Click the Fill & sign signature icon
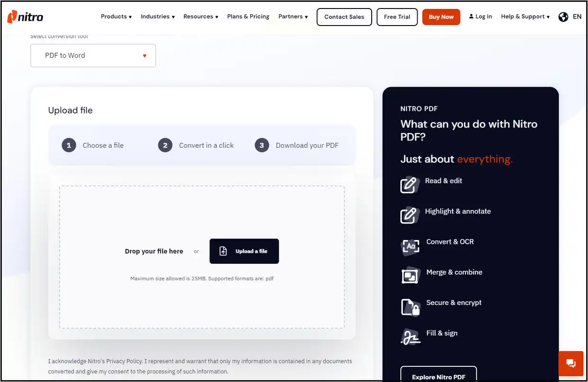 410,337
